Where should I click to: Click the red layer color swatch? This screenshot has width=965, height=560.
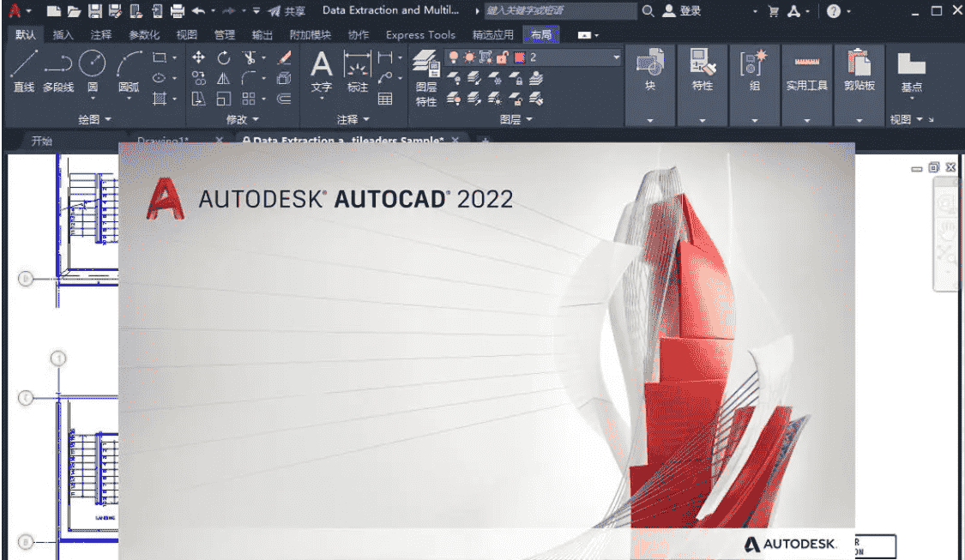[x=519, y=57]
